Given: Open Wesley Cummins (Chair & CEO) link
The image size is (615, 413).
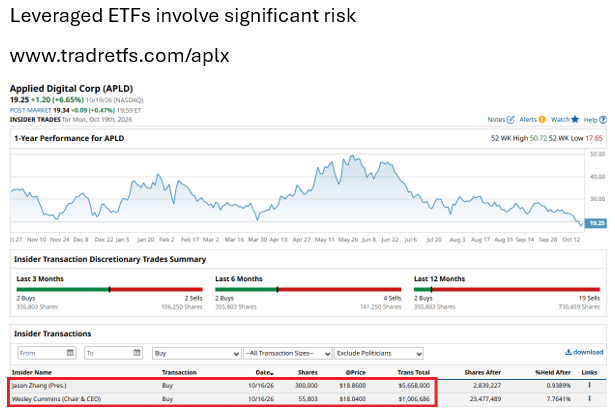Looking at the screenshot, I should pyautogui.click(x=56, y=399).
